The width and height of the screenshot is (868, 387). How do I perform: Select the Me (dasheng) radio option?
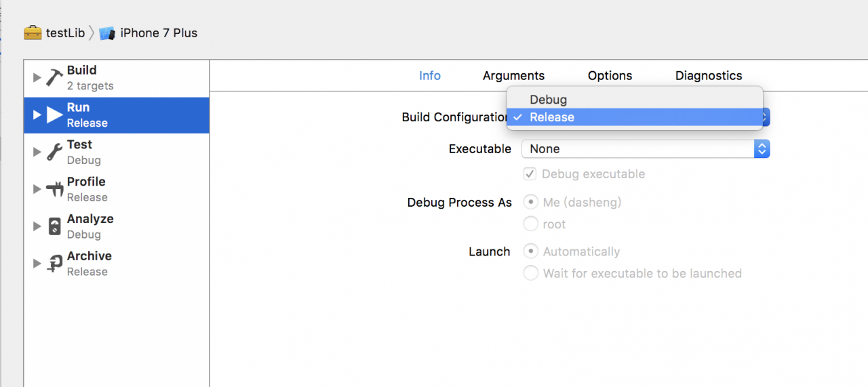point(531,202)
